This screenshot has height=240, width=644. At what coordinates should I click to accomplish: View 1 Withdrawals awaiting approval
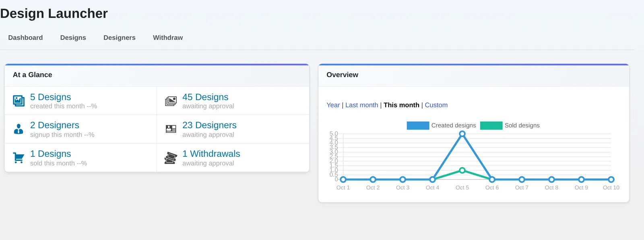[x=211, y=154]
